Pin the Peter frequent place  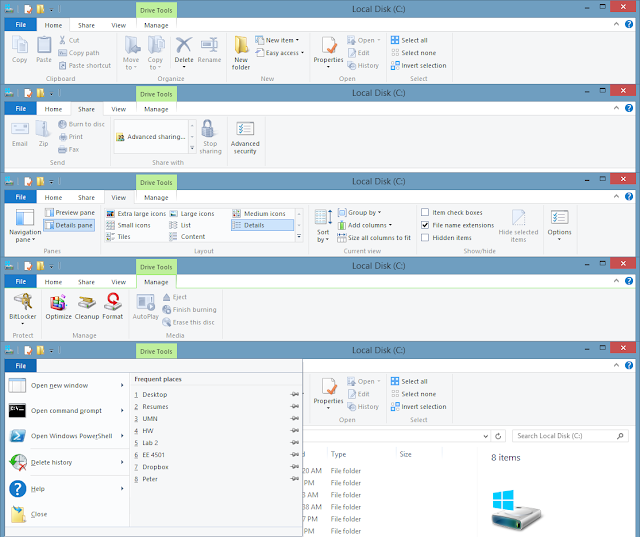[295, 479]
